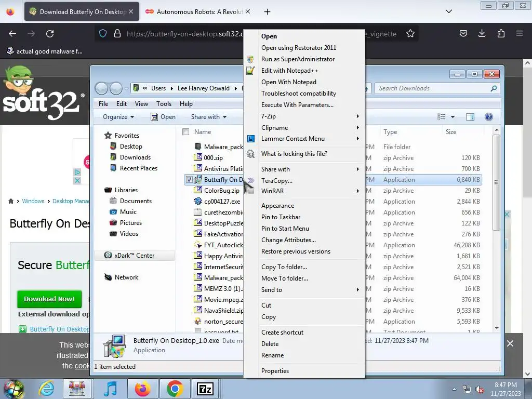The height and width of the screenshot is (399, 532).
Task: Click actual good malware bookmark
Action: [x=45, y=51]
